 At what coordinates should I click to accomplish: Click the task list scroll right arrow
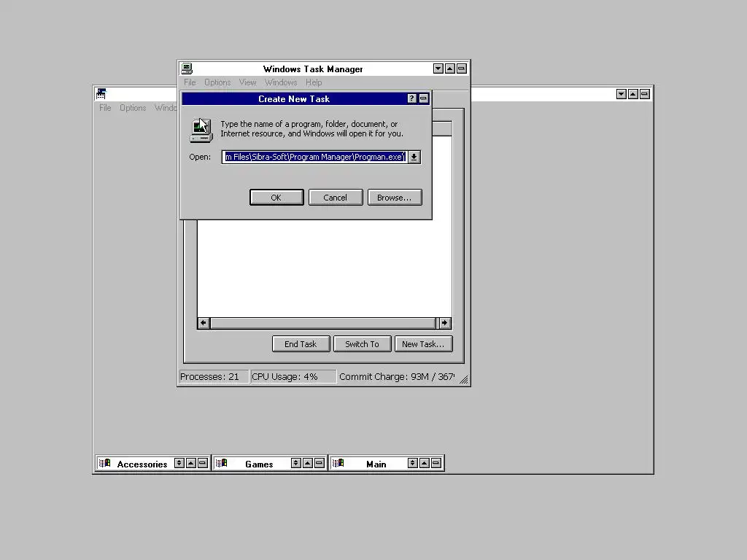pyautogui.click(x=444, y=323)
